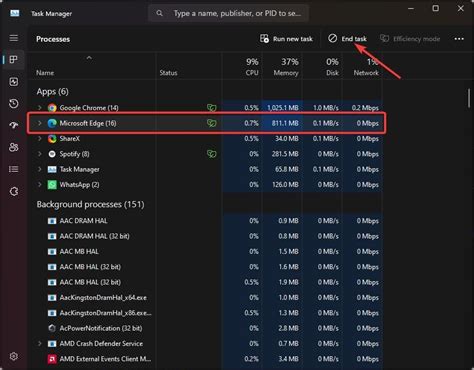
Task: Click the Efficiency mode button
Action: click(410, 39)
